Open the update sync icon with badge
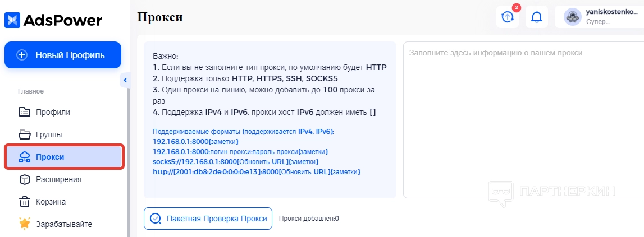644x237 pixels. point(508,17)
